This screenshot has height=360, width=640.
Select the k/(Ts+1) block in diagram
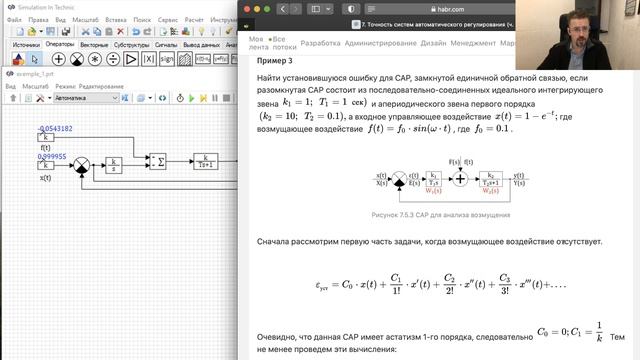click(205, 161)
